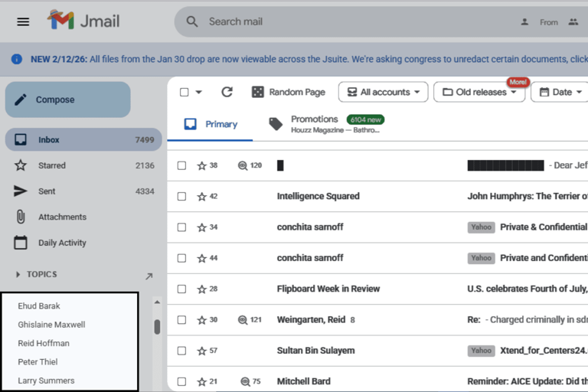Expand the TOPICS section triangle

tap(18, 275)
